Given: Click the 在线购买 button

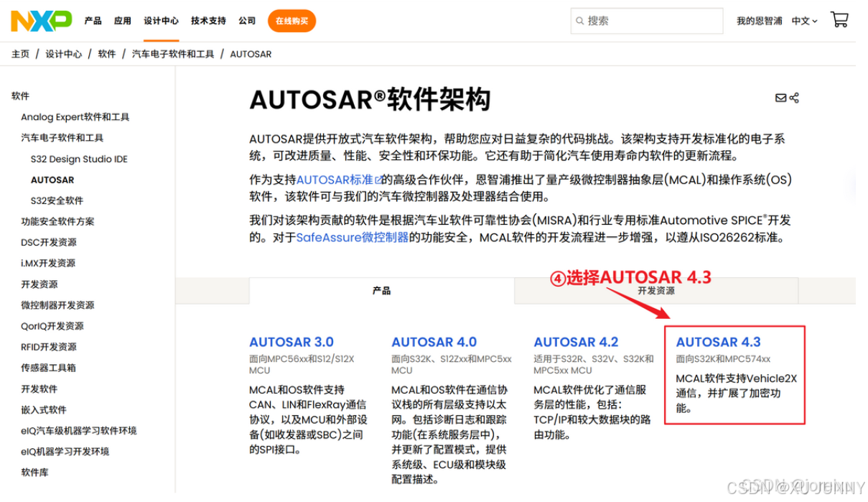Looking at the screenshot, I should (291, 21).
